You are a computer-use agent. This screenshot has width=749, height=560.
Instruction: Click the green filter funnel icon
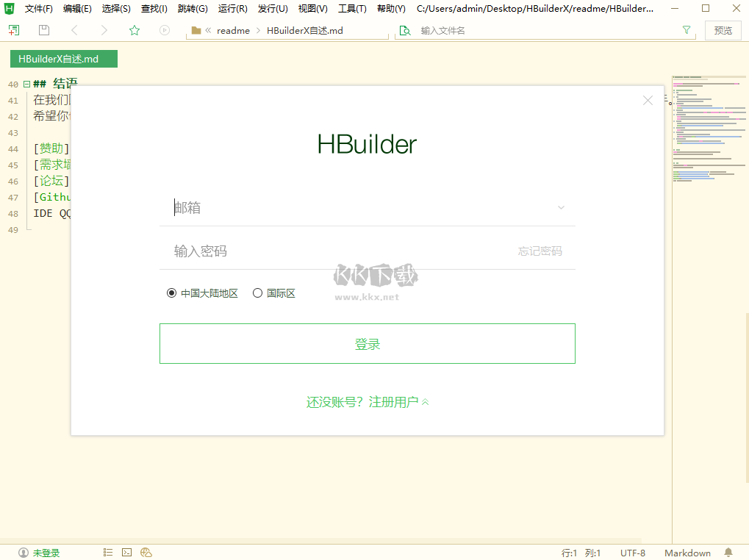[x=687, y=30]
